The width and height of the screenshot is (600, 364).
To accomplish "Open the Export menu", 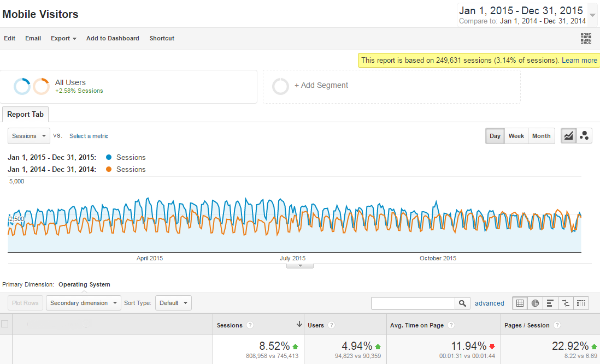I will tap(63, 38).
